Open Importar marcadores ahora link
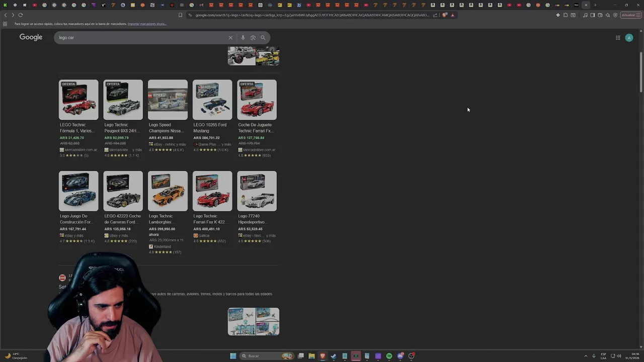Screen dimensions: 644x362 (x=147, y=24)
